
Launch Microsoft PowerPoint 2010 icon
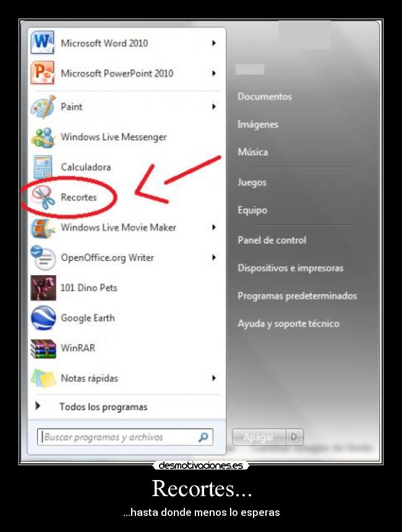pos(43,74)
